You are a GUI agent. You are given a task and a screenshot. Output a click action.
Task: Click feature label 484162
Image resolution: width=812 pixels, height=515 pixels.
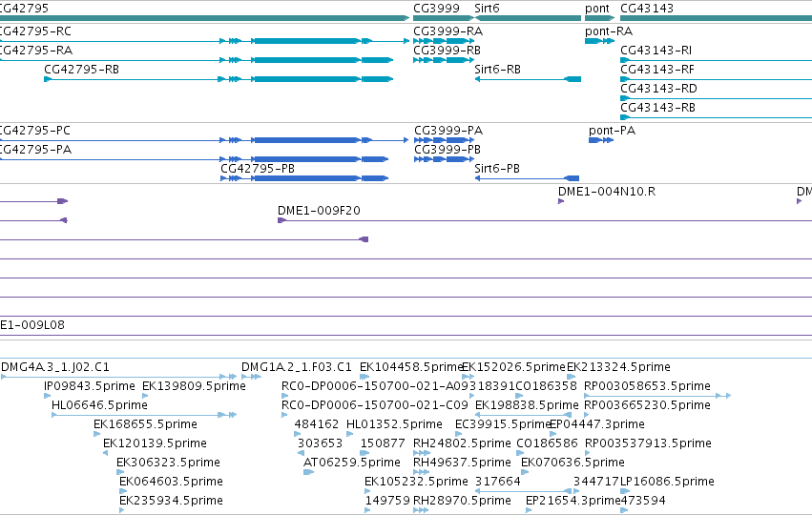317,424
